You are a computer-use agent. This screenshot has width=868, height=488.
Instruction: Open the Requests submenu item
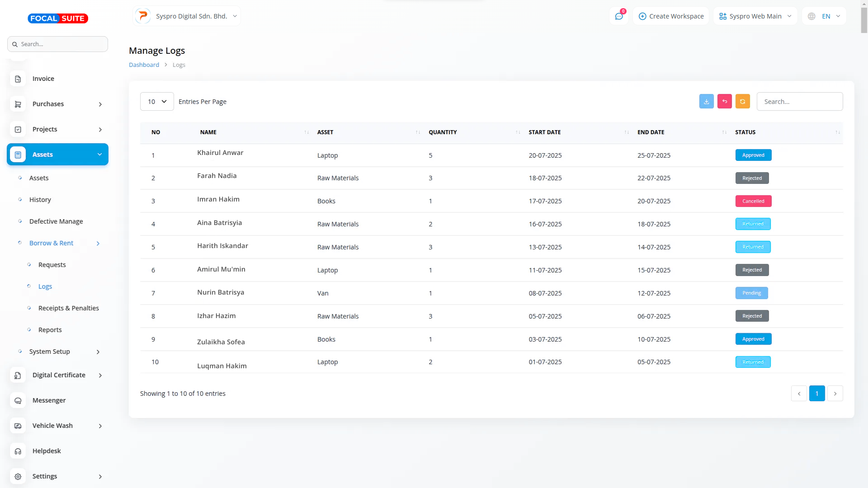tap(52, 265)
